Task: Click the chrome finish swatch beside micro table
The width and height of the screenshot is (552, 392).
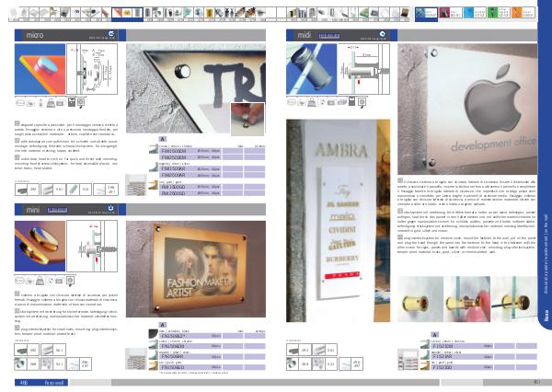Action: point(153,149)
